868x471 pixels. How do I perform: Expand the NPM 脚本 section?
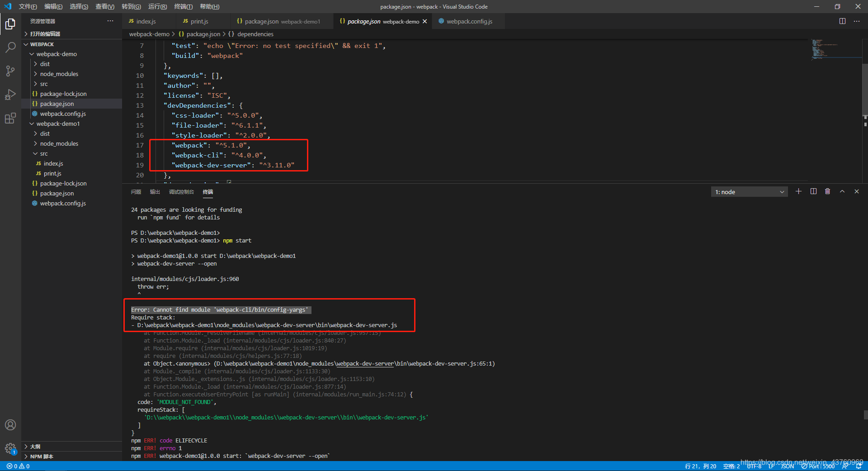(72, 457)
